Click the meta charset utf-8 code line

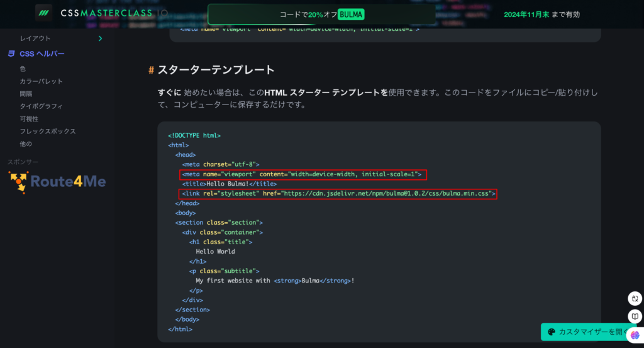(221, 164)
